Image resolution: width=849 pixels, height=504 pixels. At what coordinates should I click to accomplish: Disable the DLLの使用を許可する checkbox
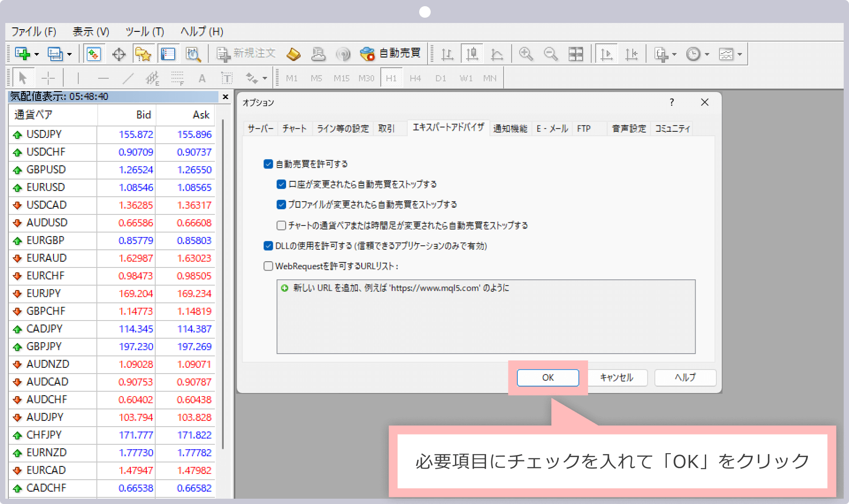[x=268, y=246]
